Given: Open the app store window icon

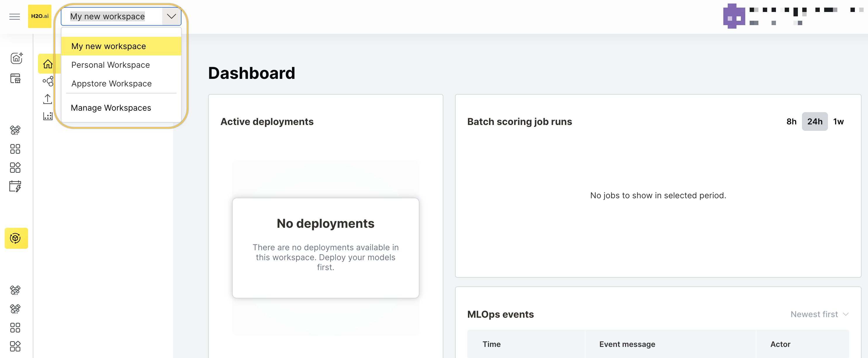Looking at the screenshot, I should [x=15, y=79].
